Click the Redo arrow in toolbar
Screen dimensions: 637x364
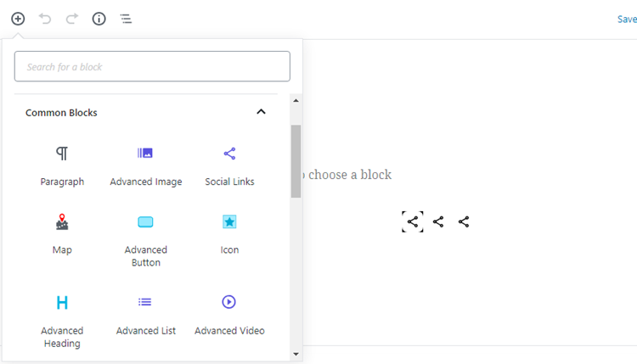click(72, 19)
